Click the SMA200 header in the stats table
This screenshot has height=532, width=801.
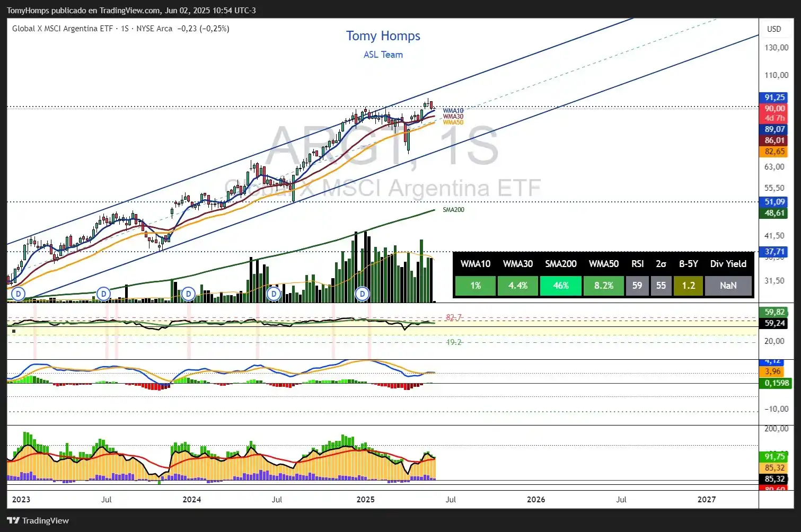[561, 264]
